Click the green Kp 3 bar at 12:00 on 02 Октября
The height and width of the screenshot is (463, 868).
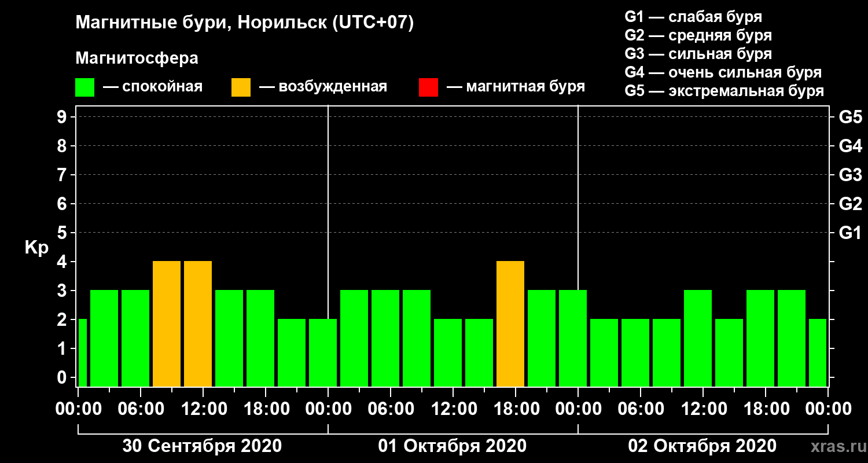coord(698,339)
